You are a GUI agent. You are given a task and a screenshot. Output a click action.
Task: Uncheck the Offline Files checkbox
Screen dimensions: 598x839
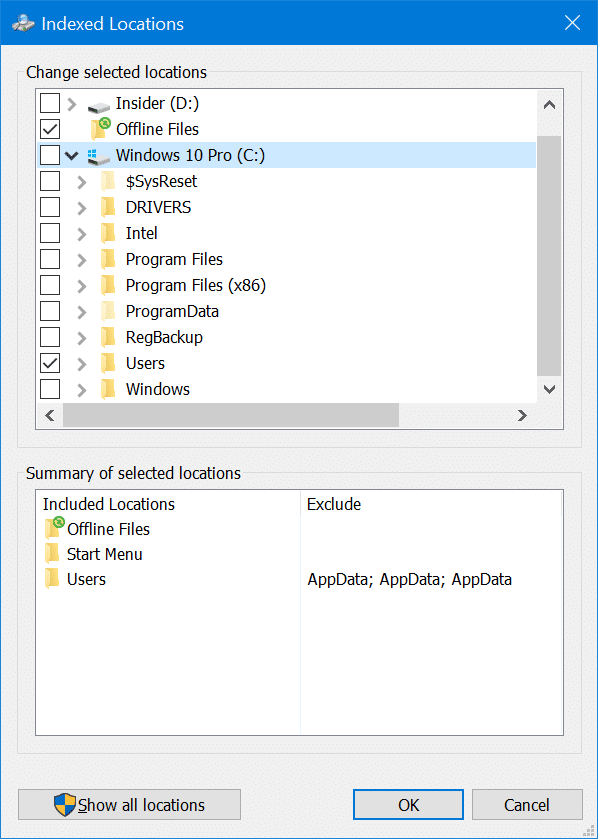50,129
